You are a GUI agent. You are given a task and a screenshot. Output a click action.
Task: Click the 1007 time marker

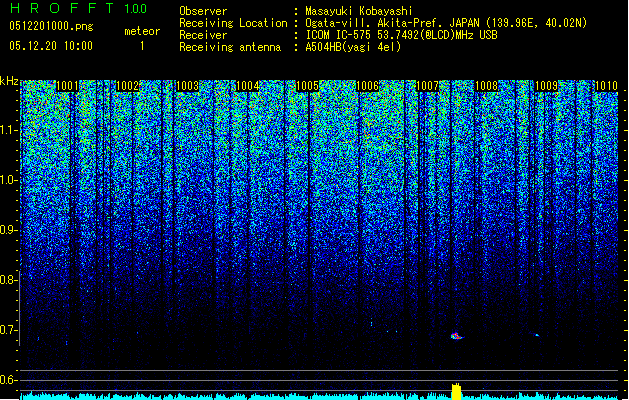pos(427,86)
